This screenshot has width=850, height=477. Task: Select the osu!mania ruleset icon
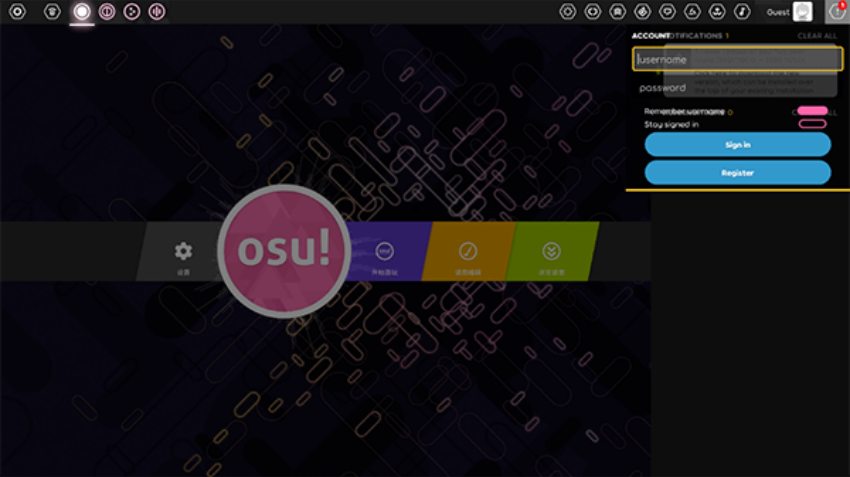pos(157,11)
